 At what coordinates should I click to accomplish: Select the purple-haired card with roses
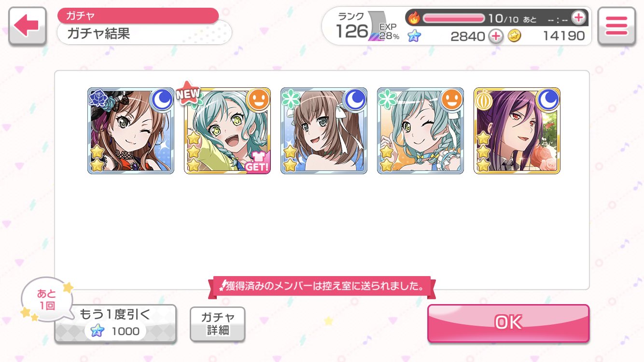tap(517, 131)
